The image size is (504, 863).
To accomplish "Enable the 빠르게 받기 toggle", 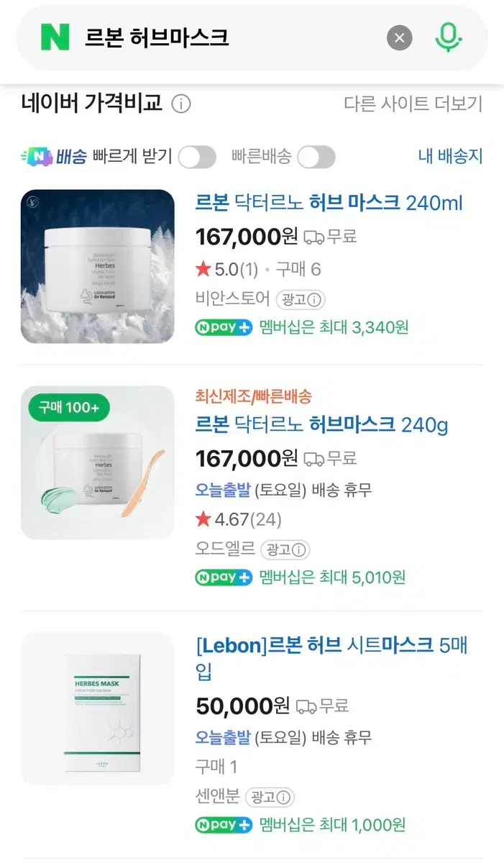I will [197, 157].
